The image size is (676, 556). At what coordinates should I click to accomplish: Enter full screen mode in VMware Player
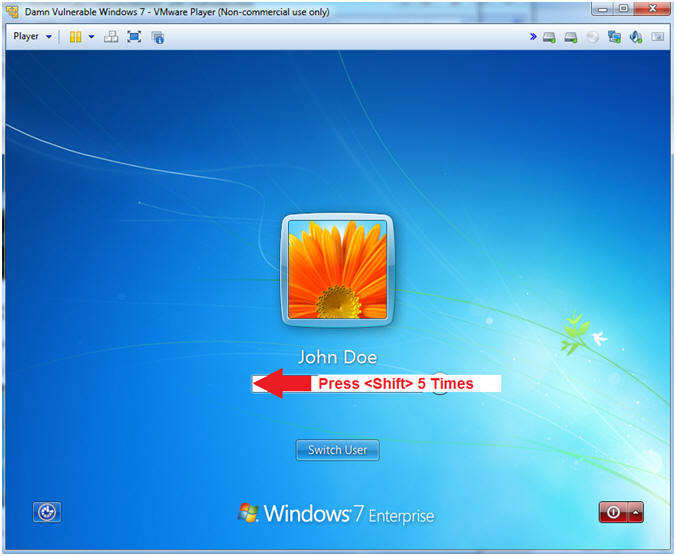click(x=135, y=37)
